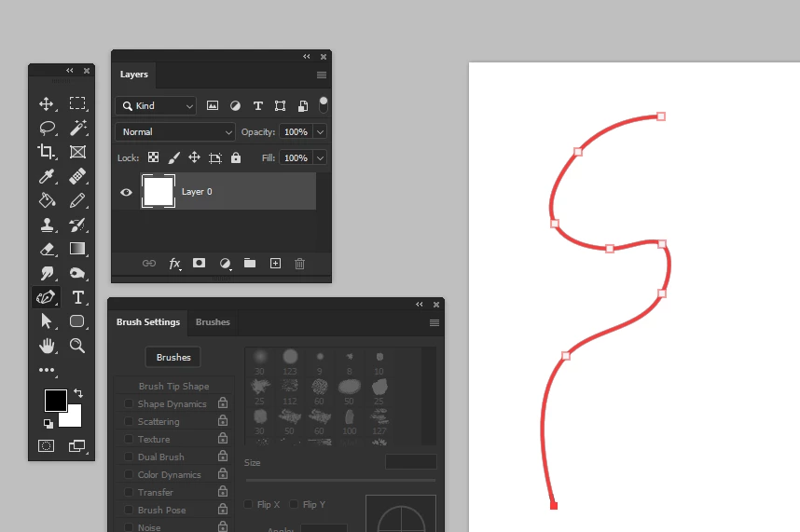Expand the Opacity slider arrow
800x532 pixels.
(x=321, y=132)
